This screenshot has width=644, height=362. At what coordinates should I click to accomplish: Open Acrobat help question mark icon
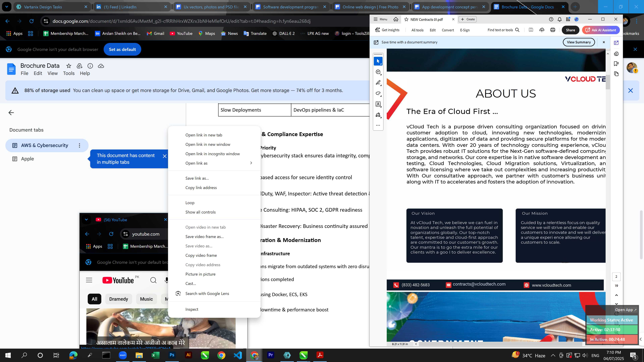pyautogui.click(x=551, y=19)
